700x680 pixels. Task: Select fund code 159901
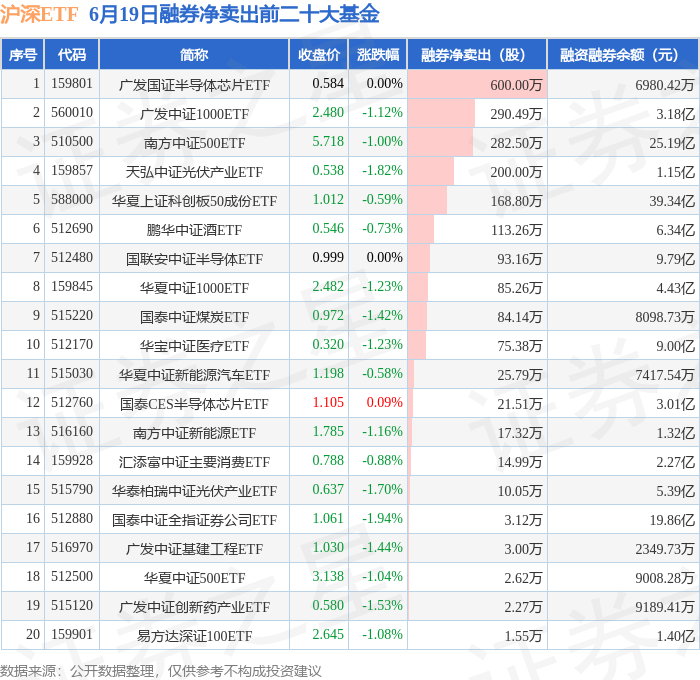click(71, 635)
